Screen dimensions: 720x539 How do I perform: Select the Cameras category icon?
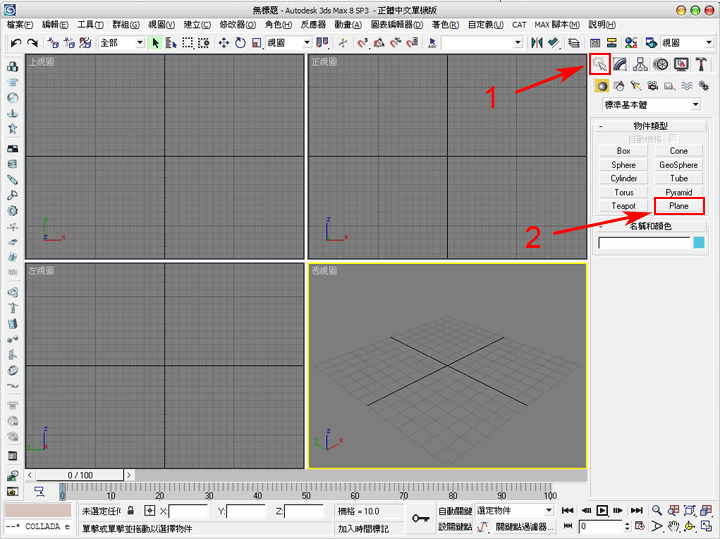click(652, 86)
